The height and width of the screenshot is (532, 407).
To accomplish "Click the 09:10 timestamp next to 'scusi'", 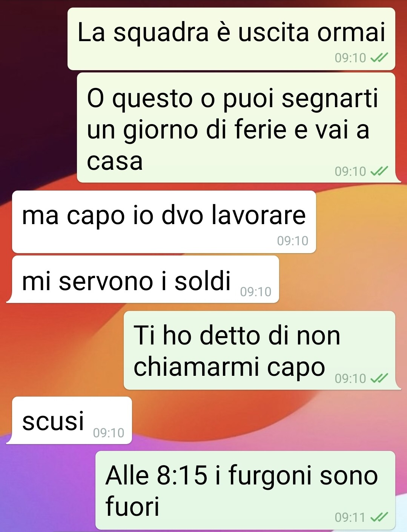I will click(x=109, y=433).
